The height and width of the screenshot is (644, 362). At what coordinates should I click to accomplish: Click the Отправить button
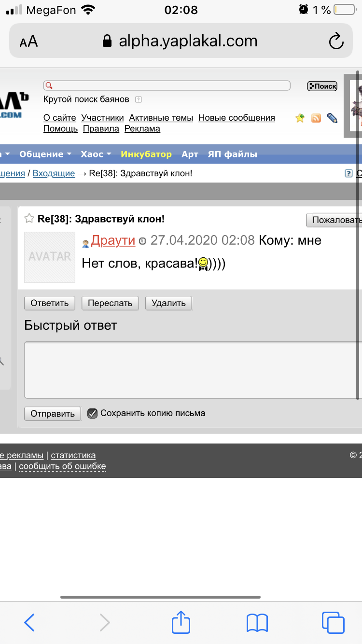click(x=53, y=414)
